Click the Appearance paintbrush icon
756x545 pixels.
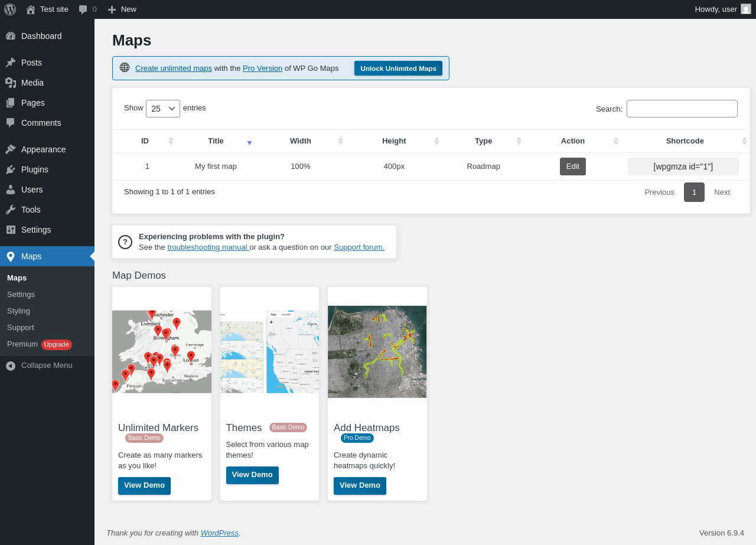[x=11, y=149]
